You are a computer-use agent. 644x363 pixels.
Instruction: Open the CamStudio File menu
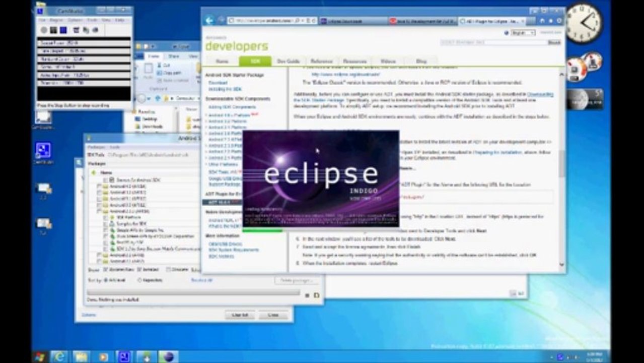click(42, 20)
